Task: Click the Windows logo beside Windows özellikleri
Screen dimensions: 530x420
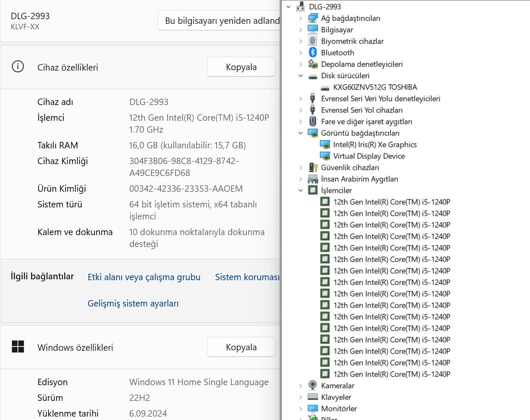Action: point(18,347)
